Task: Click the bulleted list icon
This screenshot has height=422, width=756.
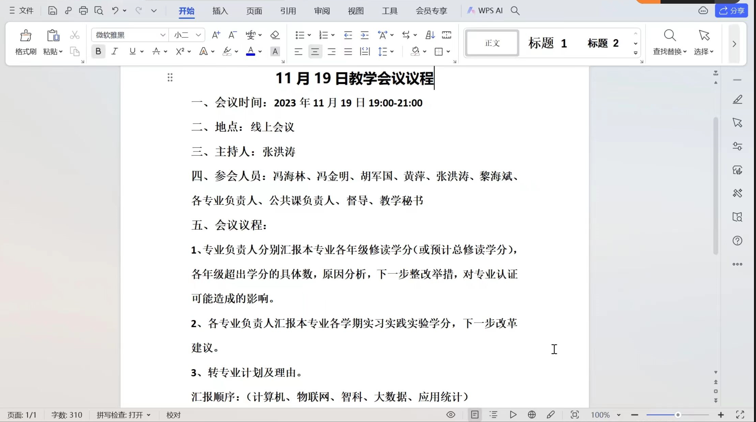Action: 300,35
